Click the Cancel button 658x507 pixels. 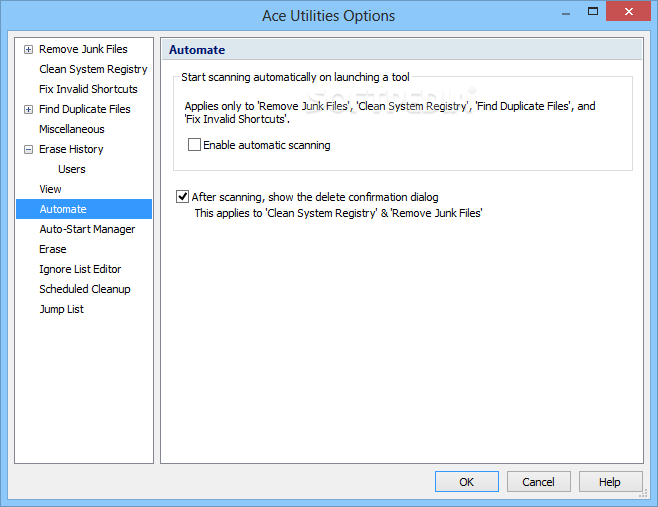[x=538, y=481]
